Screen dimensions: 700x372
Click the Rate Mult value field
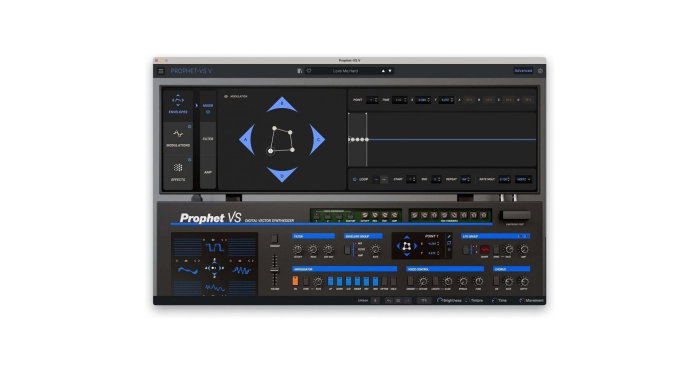[x=504, y=180]
